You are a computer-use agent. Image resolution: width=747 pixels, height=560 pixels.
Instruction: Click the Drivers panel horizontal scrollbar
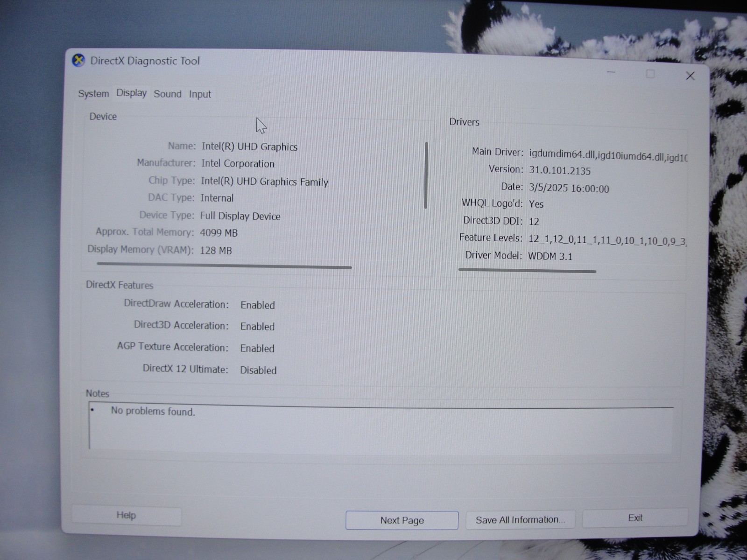[x=527, y=270]
